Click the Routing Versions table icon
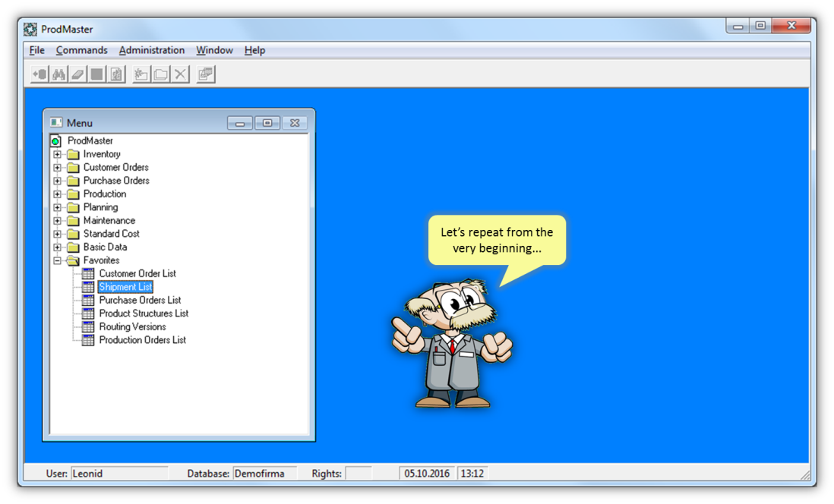The width and height of the screenshot is (834, 504). point(88,327)
